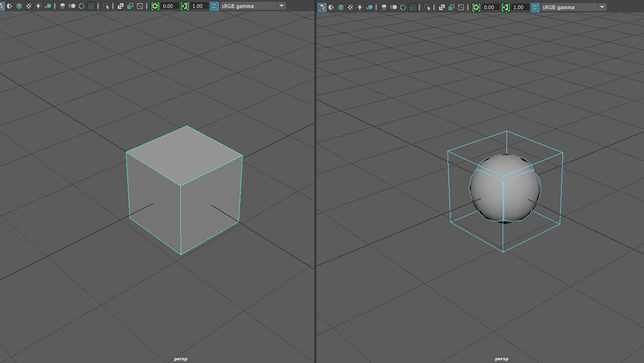The height and width of the screenshot is (363, 644).
Task: Click the exposure value field 0.00 in right viewport
Action: coord(489,7)
